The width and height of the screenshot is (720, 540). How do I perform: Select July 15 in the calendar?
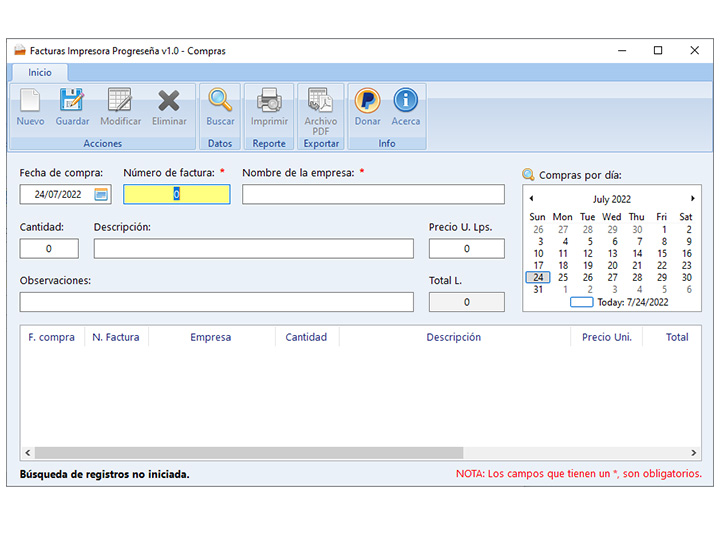(661, 253)
